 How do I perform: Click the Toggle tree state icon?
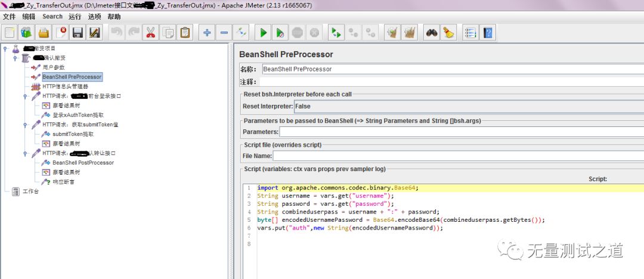pos(241,33)
